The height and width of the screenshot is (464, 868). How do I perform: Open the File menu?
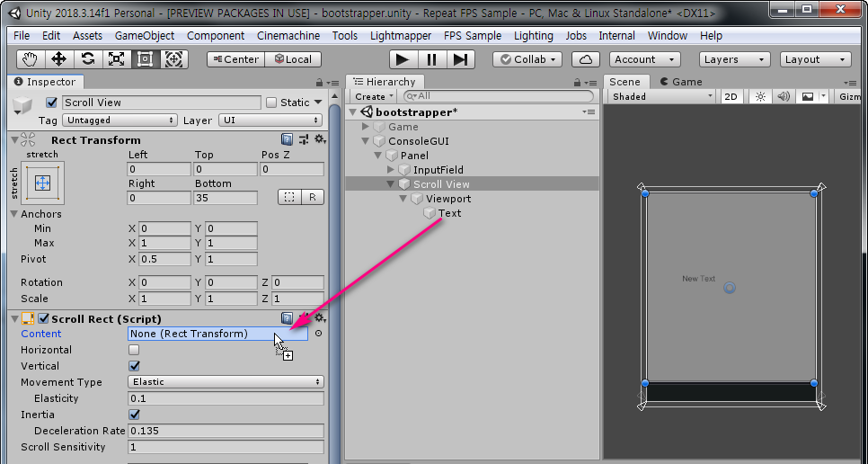click(x=21, y=35)
